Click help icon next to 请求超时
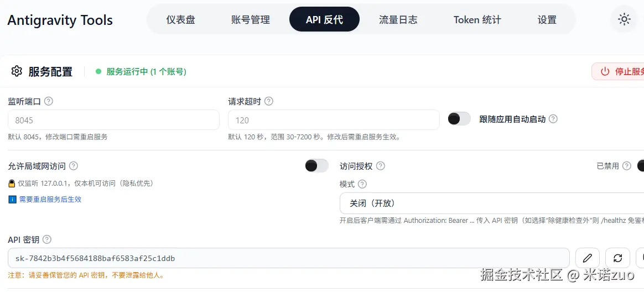This screenshot has width=644, height=292. (x=269, y=101)
